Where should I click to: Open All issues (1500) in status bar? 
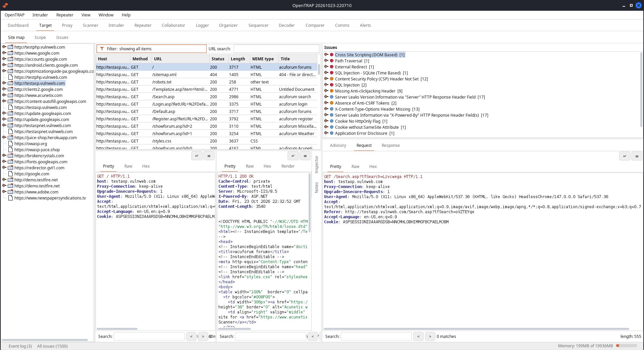[52, 346]
